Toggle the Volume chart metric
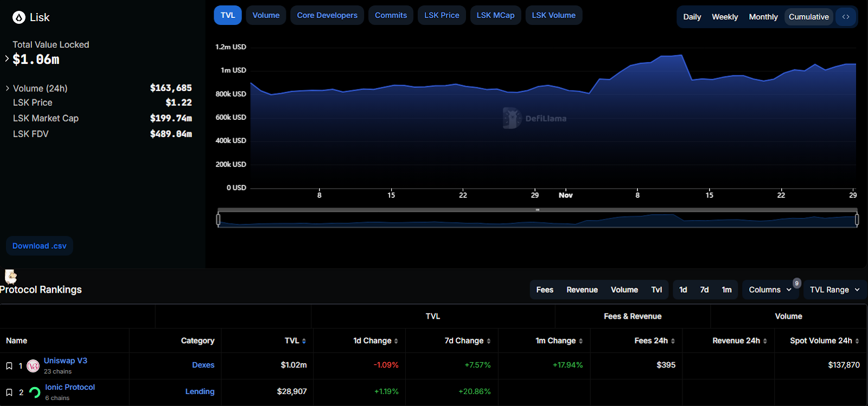868x406 pixels. point(266,15)
